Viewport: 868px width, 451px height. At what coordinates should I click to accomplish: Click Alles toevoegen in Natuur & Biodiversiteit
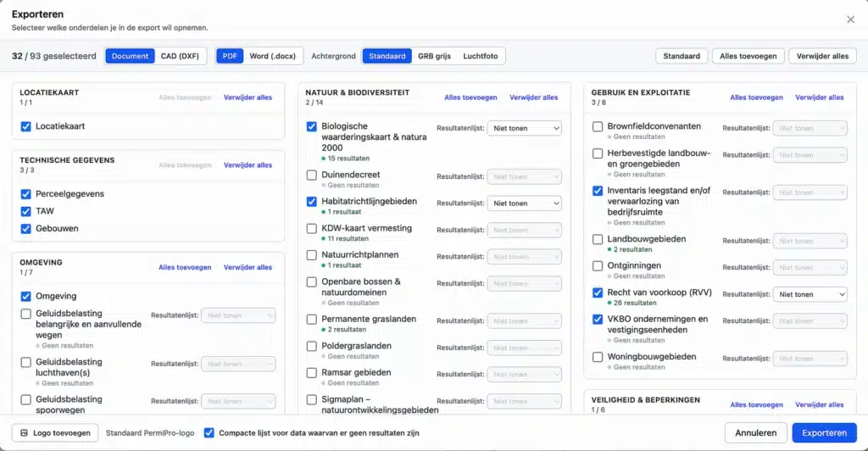pyautogui.click(x=470, y=97)
